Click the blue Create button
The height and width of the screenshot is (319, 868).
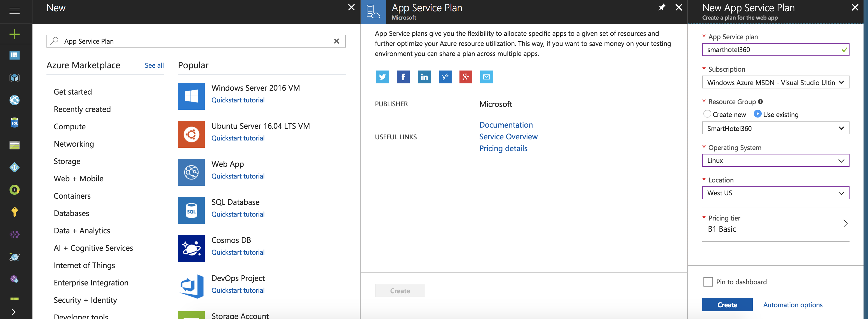click(727, 304)
